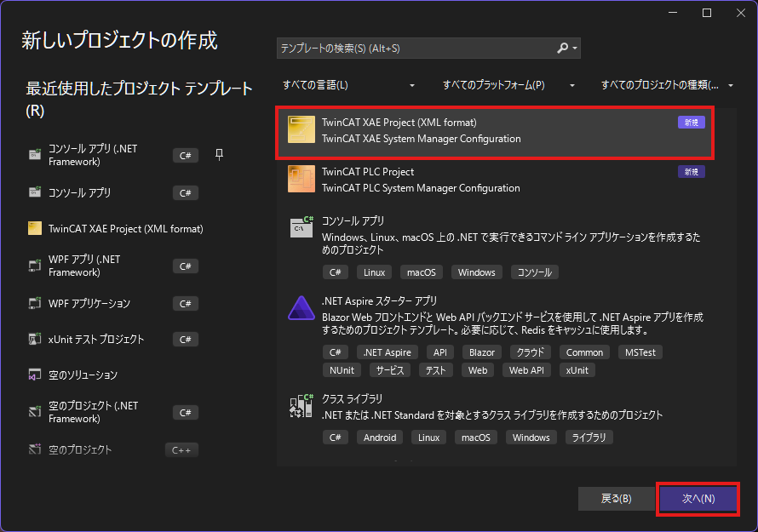This screenshot has height=532, width=758.
Task: Click the .NET Aspire starter app icon
Action: pos(301,308)
